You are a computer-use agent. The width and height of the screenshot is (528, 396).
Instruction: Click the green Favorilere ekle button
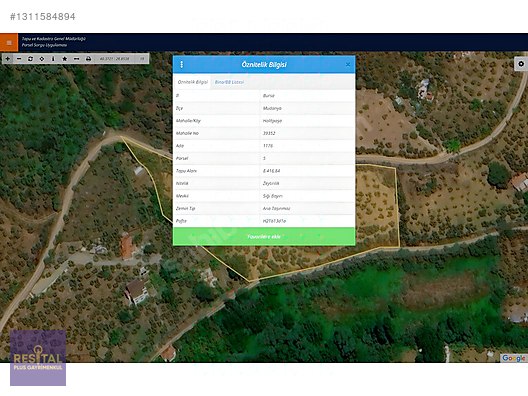[264, 236]
